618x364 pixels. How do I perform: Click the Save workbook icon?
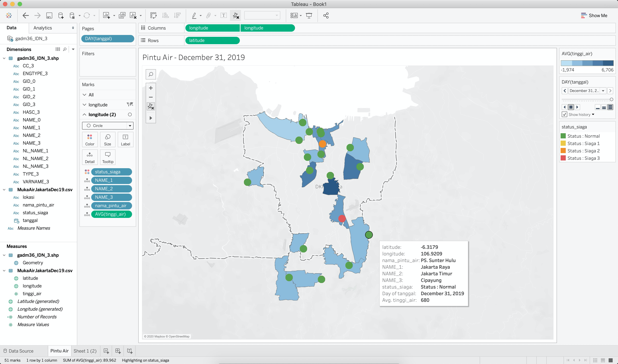pos(49,15)
